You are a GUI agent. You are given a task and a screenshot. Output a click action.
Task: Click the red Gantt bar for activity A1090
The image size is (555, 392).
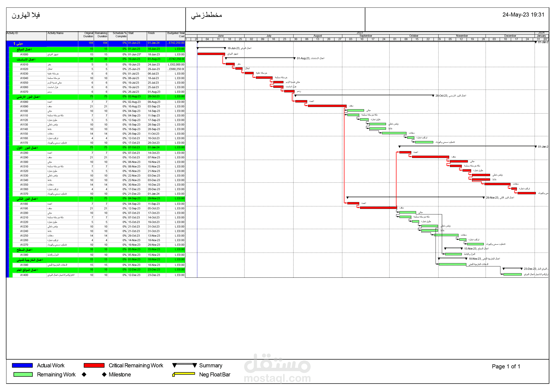pos(327,106)
